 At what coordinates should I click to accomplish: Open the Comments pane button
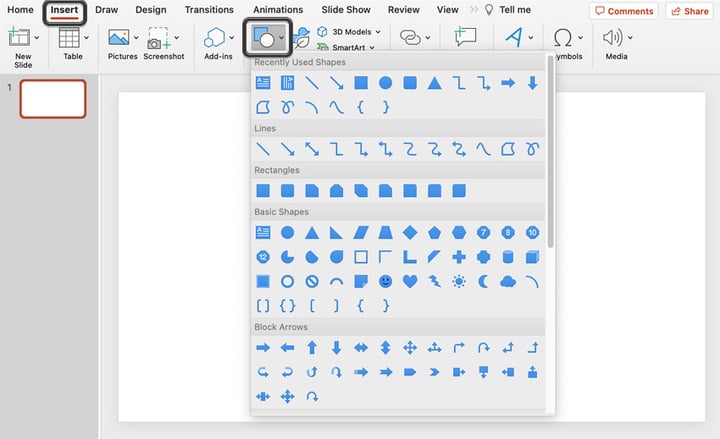click(624, 11)
